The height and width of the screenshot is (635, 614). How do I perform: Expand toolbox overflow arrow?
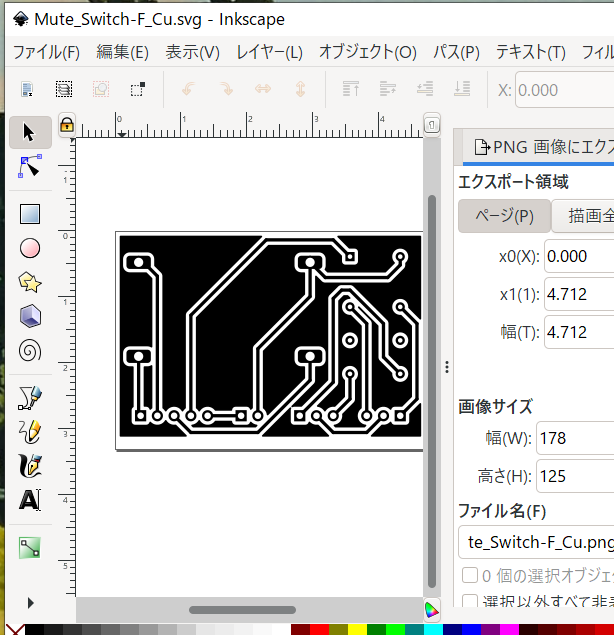click(30, 603)
